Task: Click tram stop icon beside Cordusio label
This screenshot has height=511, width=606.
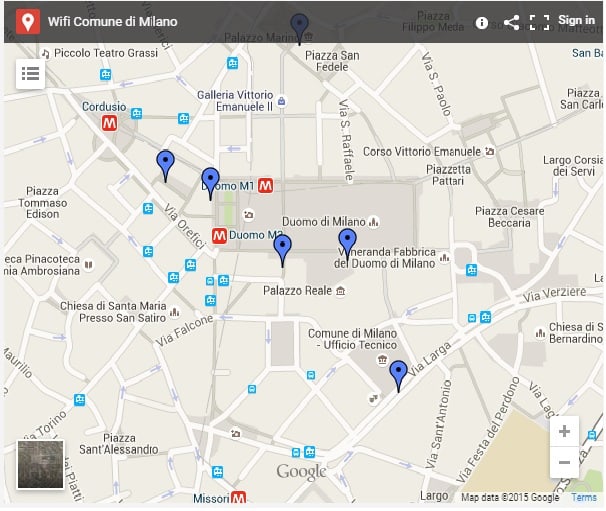Action: [x=136, y=113]
